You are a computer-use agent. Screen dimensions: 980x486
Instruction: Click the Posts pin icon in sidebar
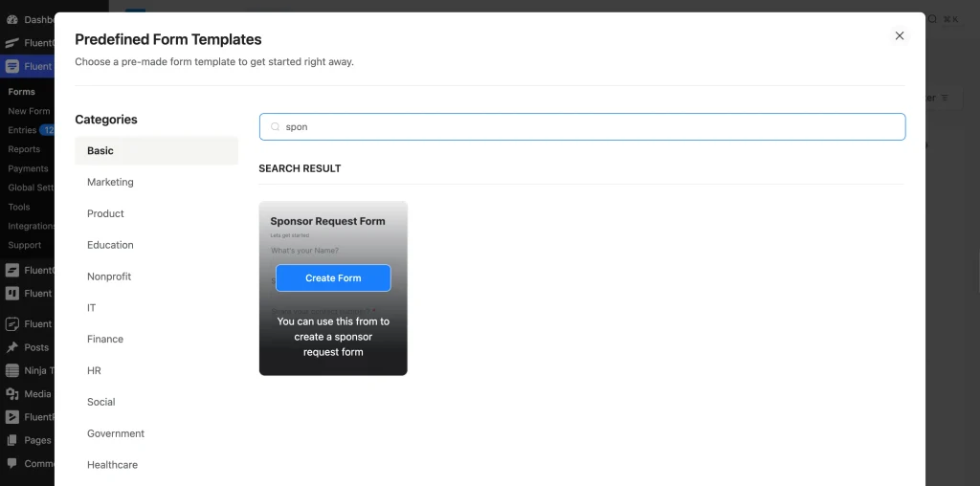tap(11, 347)
